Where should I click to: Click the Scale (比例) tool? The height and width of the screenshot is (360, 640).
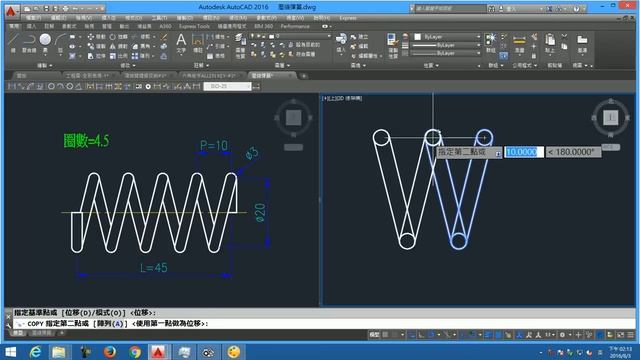pyautogui.click(x=119, y=56)
